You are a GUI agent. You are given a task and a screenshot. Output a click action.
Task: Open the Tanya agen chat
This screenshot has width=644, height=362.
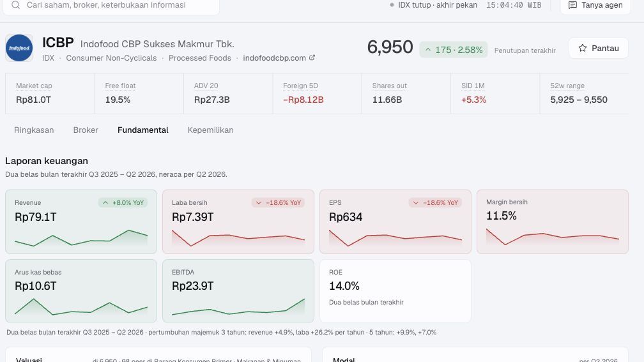(595, 5)
